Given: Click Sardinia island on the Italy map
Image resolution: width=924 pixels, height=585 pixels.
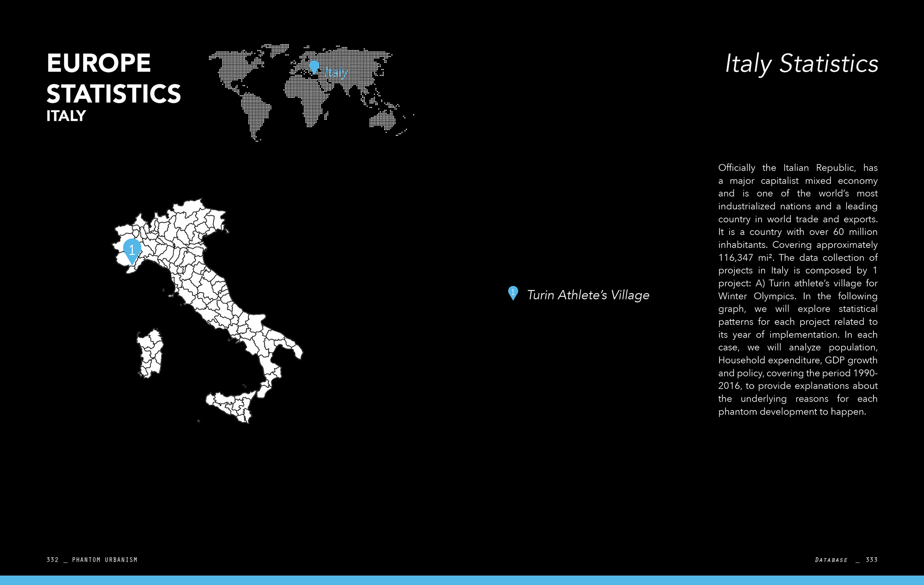Looking at the screenshot, I should (151, 354).
